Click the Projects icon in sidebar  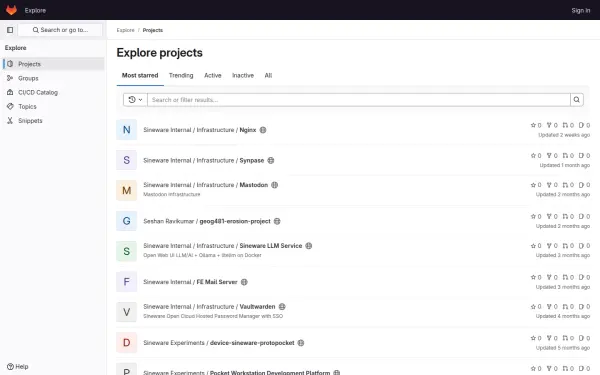coord(10,64)
